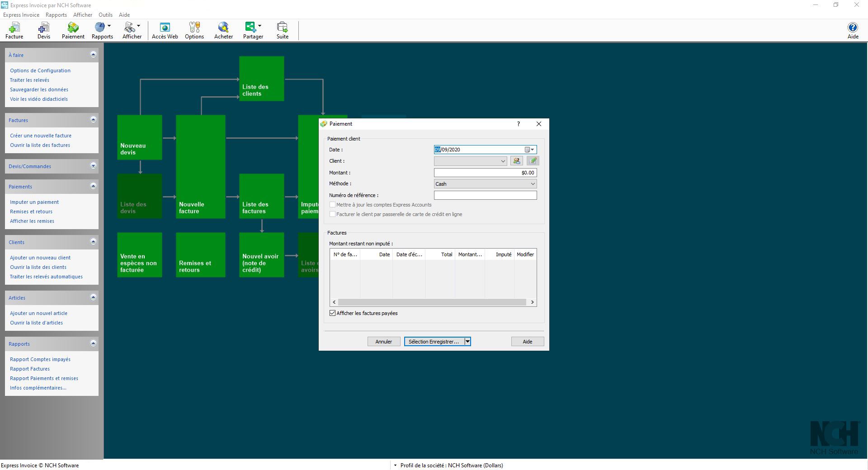Toggle Facturer le client par passerelle checkbox
Image resolution: width=868 pixels, height=470 pixels.
(x=333, y=214)
